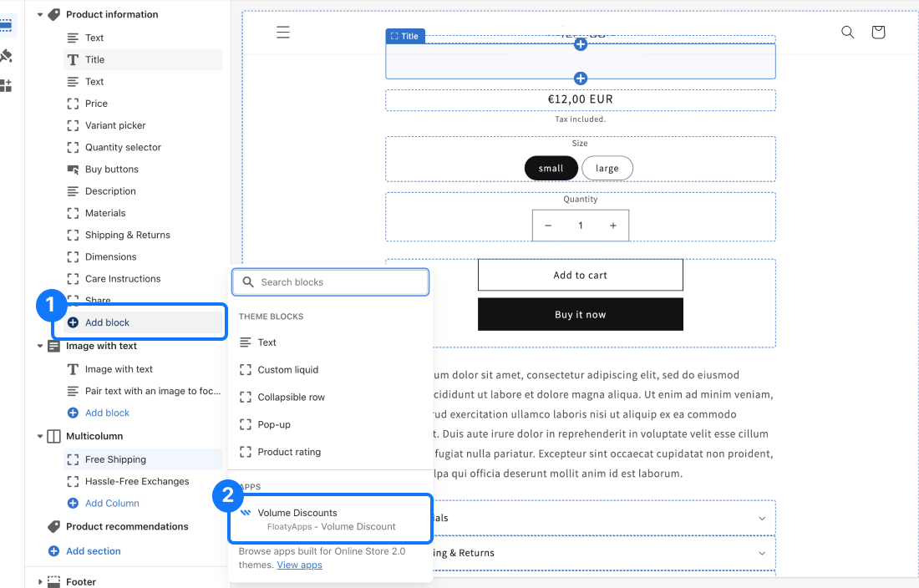Click the plus icon above the Title block
Image resolution: width=919 pixels, height=588 pixels.
coord(581,44)
